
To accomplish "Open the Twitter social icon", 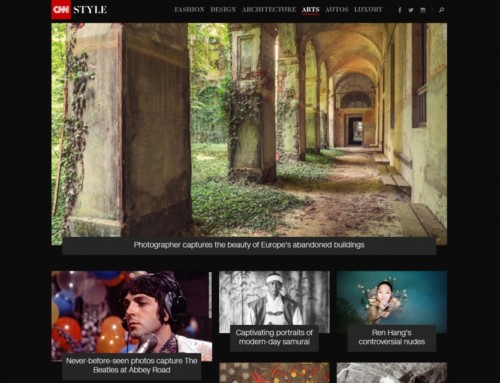I will [411, 10].
